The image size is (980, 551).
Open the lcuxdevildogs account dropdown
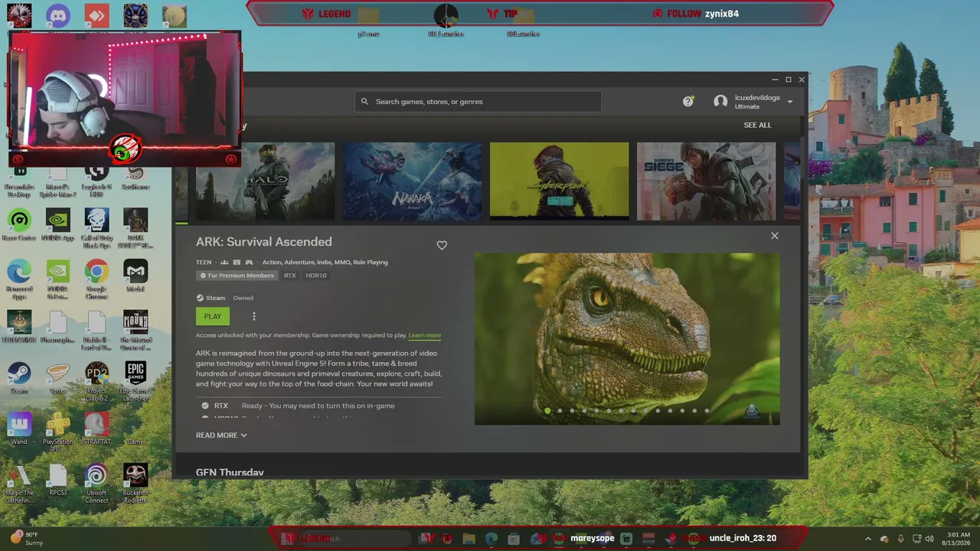[x=753, y=101]
